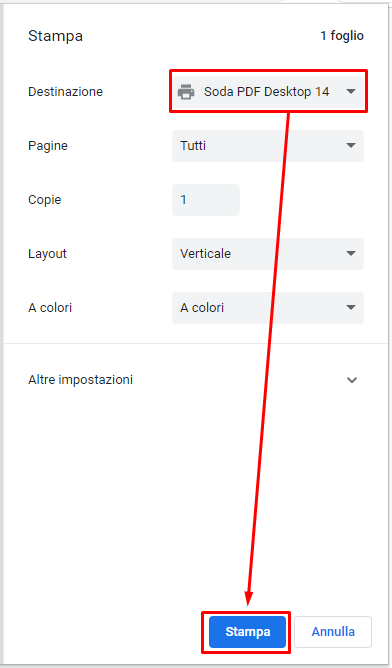392x668 pixels.
Task: Open the Soda PDF Desktop 14 destination dropdown
Action: click(x=268, y=92)
